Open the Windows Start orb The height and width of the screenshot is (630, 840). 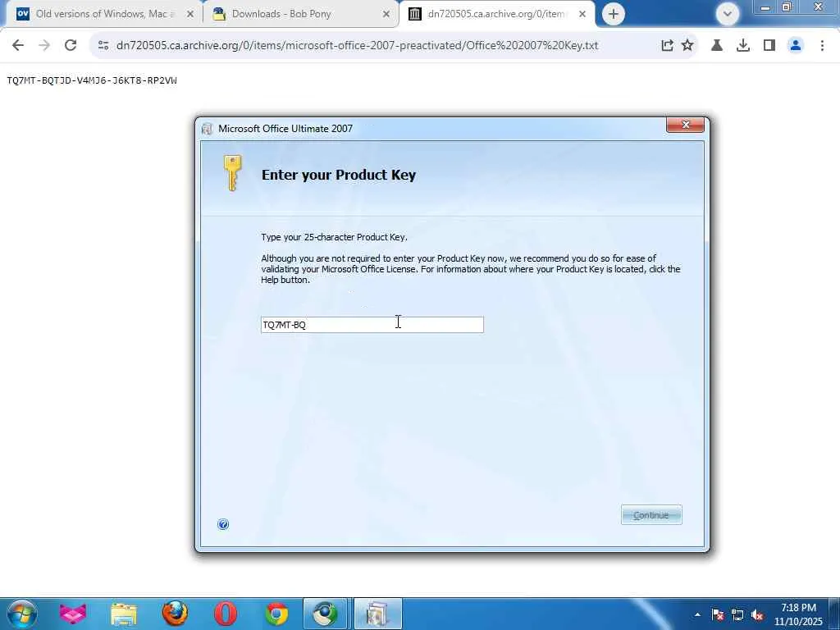click(x=21, y=614)
